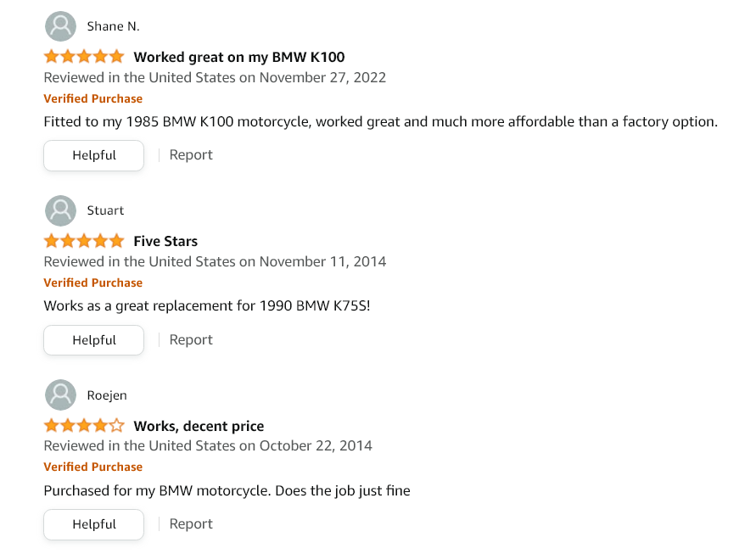Click Roejen's profile avatar icon
756x554 pixels.
[60, 395]
